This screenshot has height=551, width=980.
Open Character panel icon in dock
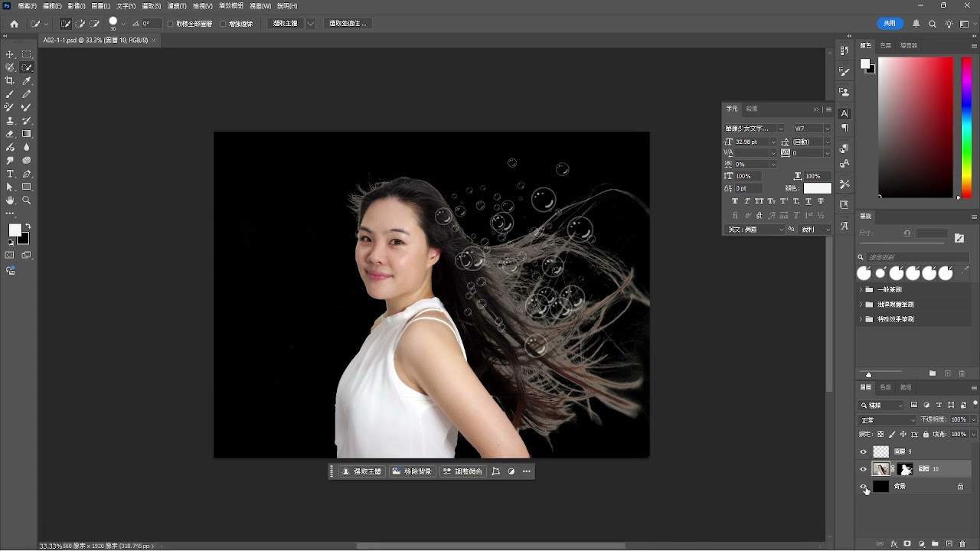844,113
